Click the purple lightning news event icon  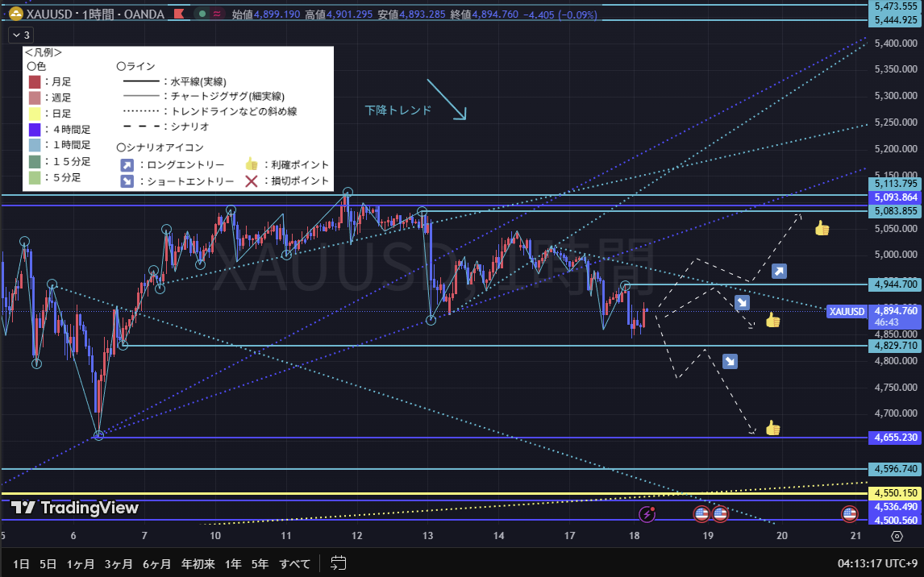coord(647,513)
